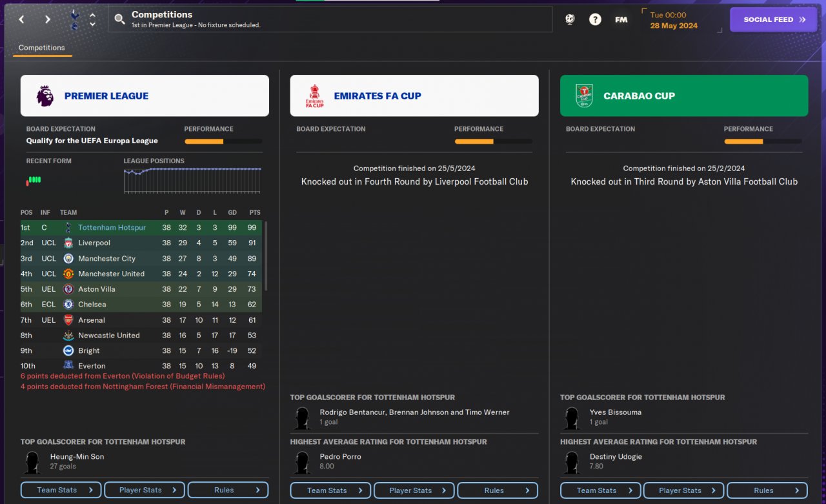The height and width of the screenshot is (504, 826).
Task: Click the Premier League logo
Action: tap(45, 96)
